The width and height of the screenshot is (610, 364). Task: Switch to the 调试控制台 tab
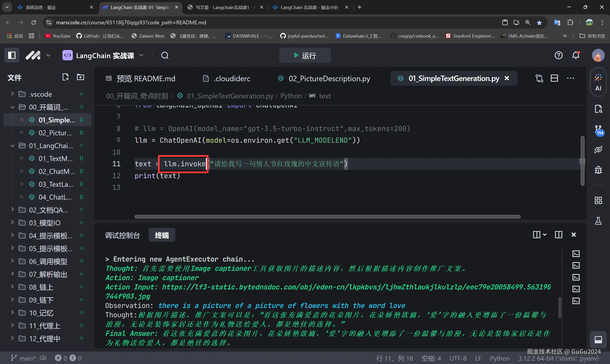coord(122,235)
